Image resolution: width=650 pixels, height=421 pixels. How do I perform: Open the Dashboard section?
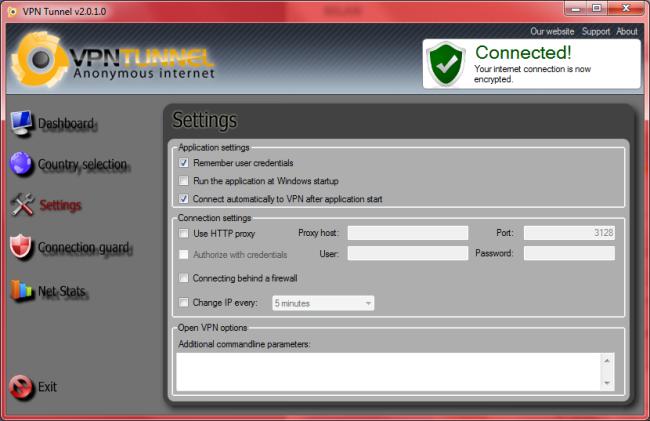pyautogui.click(x=66, y=123)
